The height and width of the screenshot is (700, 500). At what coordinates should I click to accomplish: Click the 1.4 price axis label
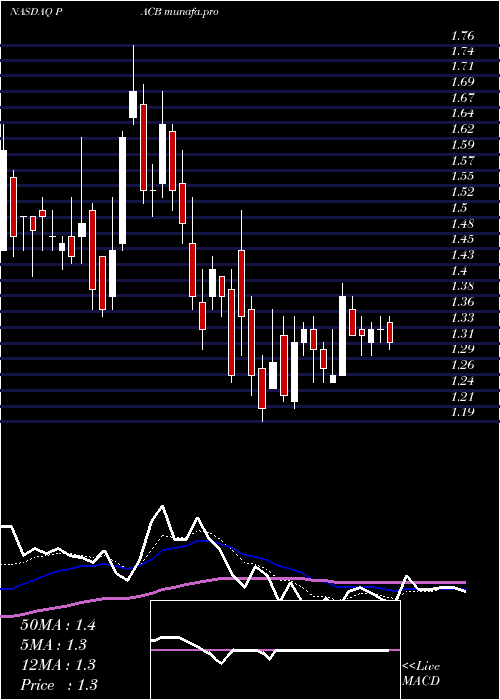(459, 271)
